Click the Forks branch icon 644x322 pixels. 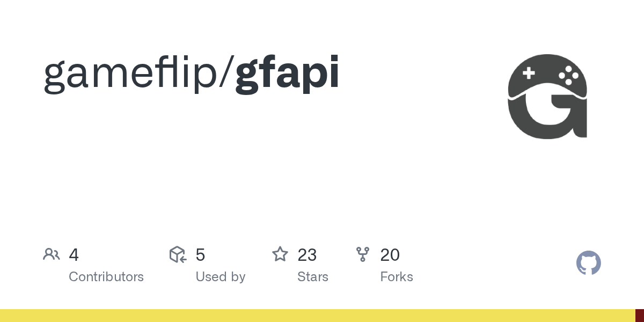point(363,254)
